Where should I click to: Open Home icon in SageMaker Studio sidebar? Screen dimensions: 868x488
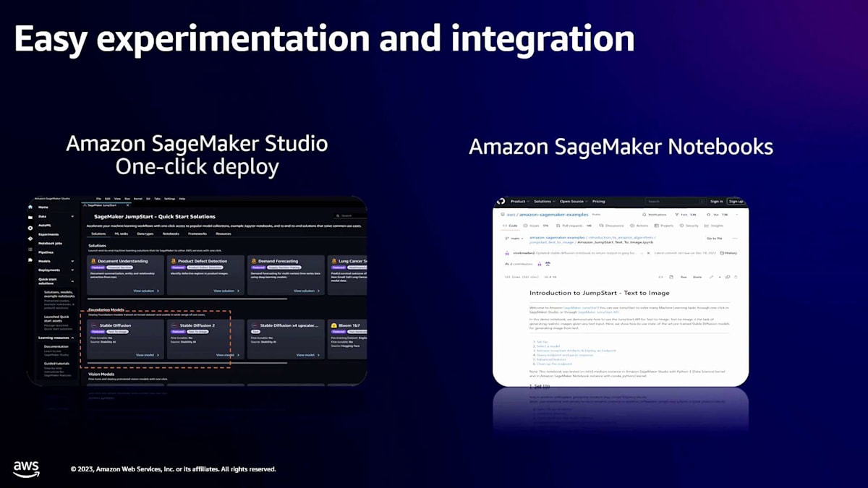point(30,207)
